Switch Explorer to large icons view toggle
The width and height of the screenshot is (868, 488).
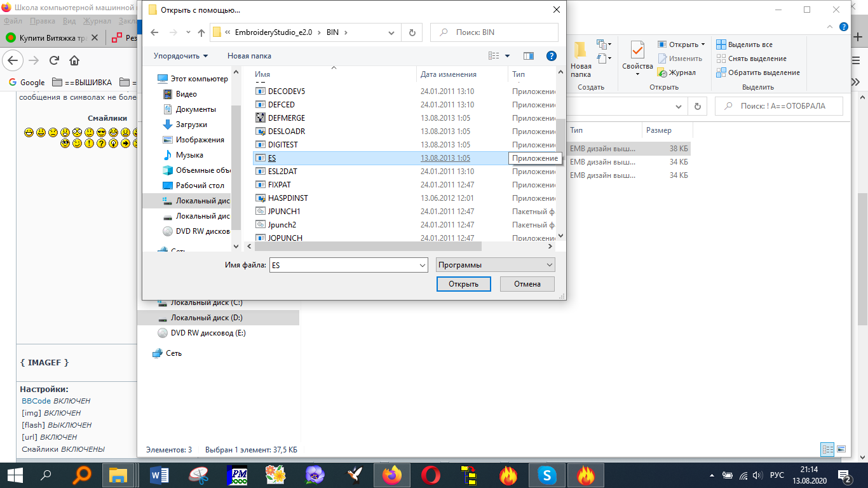[841, 449]
